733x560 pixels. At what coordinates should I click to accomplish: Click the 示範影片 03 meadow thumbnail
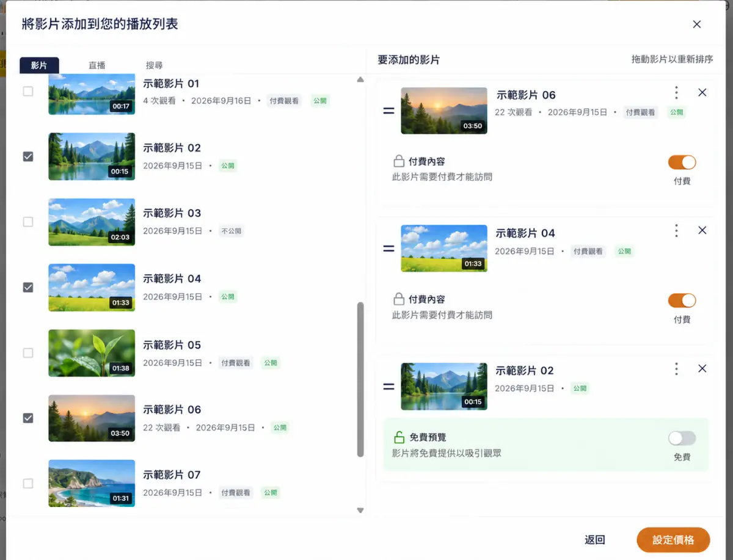tap(92, 222)
